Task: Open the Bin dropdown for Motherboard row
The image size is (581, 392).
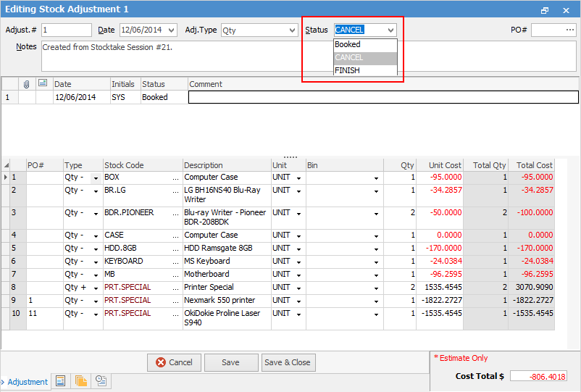Action: tap(376, 275)
